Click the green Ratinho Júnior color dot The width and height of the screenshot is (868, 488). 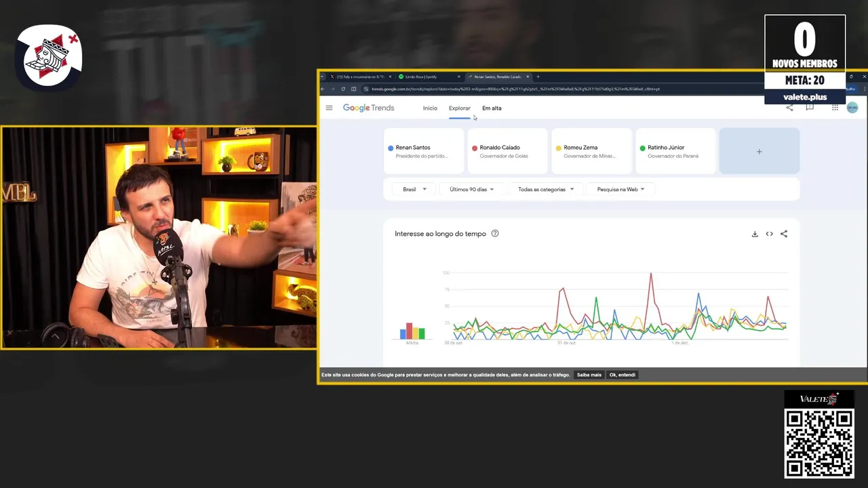tap(643, 148)
